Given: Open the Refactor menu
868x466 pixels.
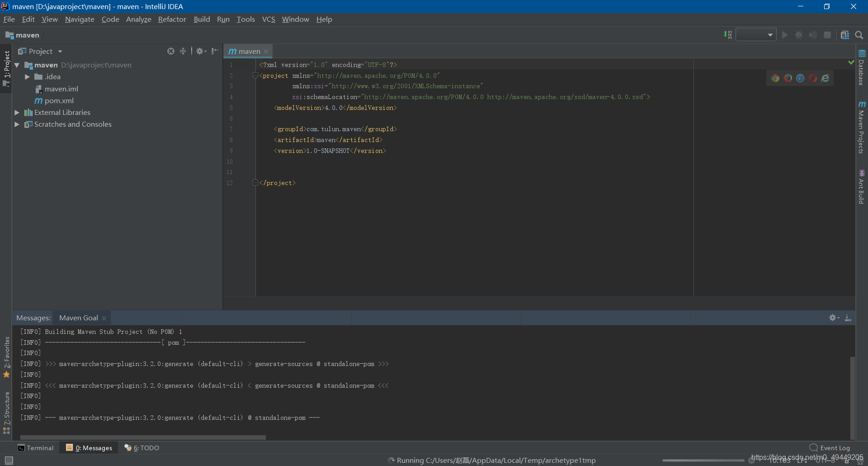Looking at the screenshot, I should 172,19.
